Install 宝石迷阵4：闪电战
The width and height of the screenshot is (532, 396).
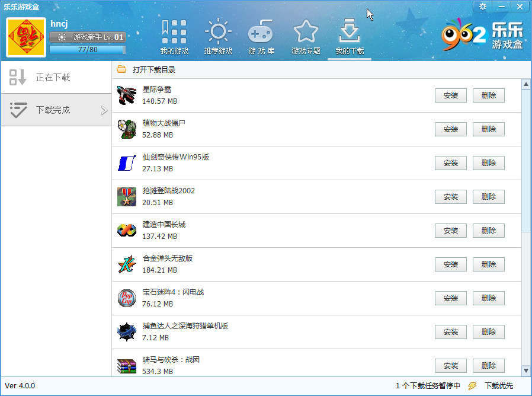451,298
